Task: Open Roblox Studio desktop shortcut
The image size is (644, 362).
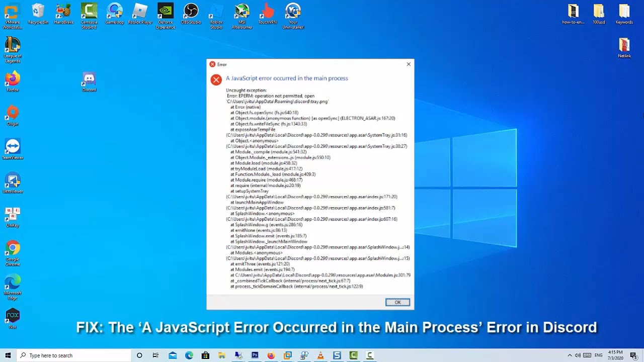Action: (216, 16)
